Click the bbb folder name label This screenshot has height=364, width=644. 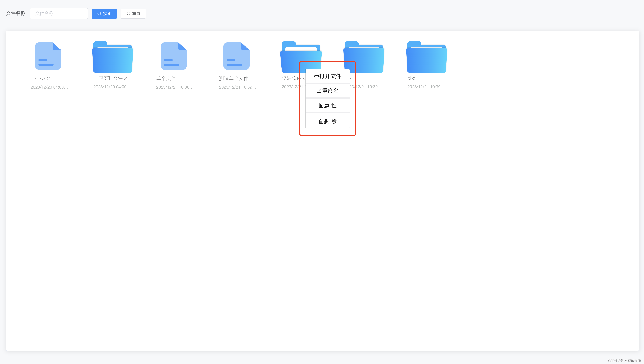click(411, 78)
